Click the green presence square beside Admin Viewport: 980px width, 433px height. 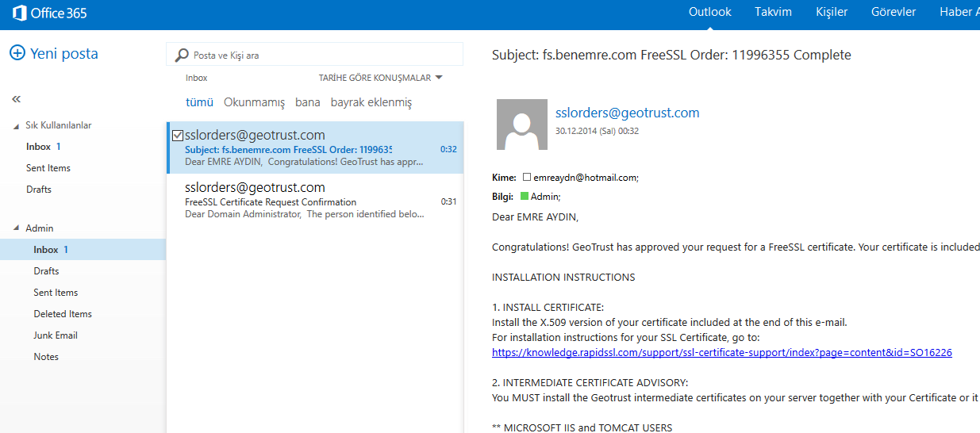[525, 196]
